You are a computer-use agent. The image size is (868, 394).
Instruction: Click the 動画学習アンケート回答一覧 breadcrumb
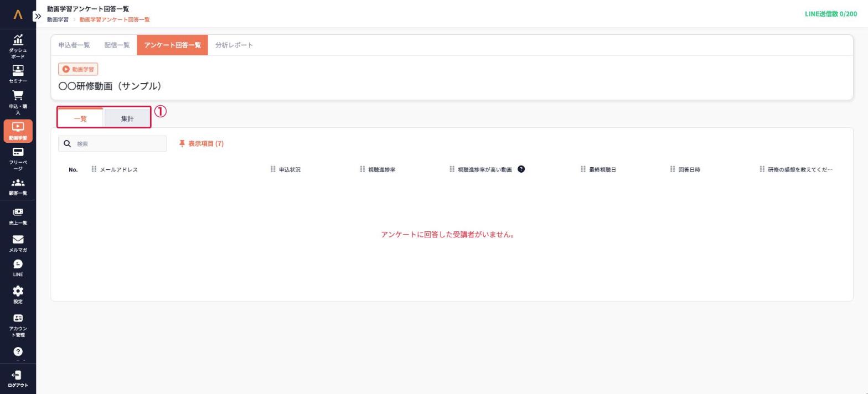coord(115,20)
